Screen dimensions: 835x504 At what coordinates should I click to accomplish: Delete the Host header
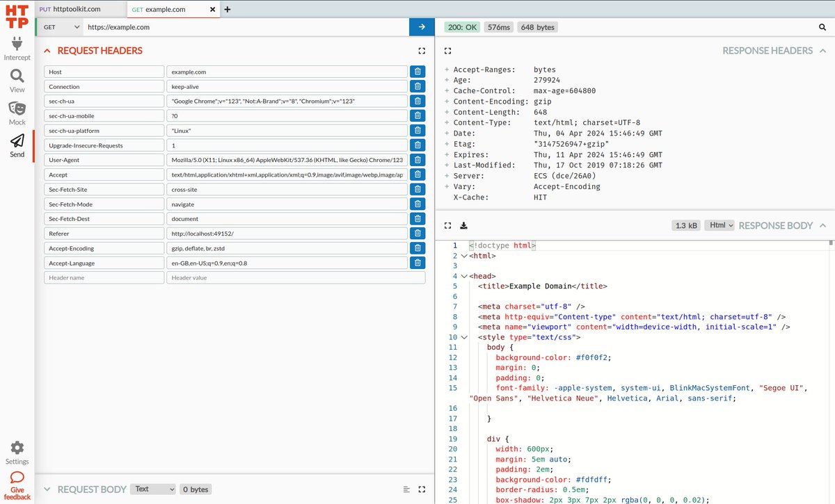[417, 72]
